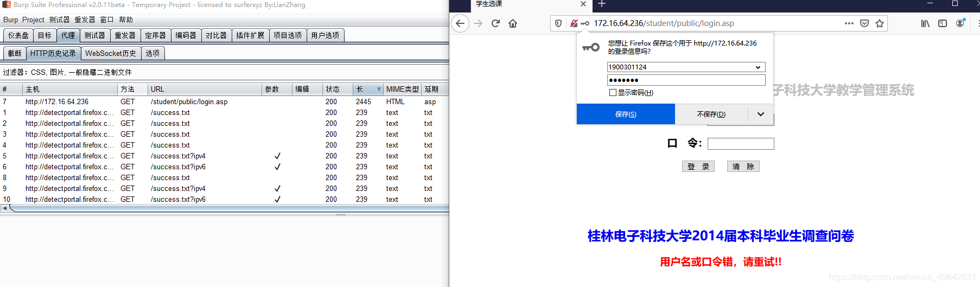Open the WebSocket历史 sub-tab

click(x=111, y=53)
